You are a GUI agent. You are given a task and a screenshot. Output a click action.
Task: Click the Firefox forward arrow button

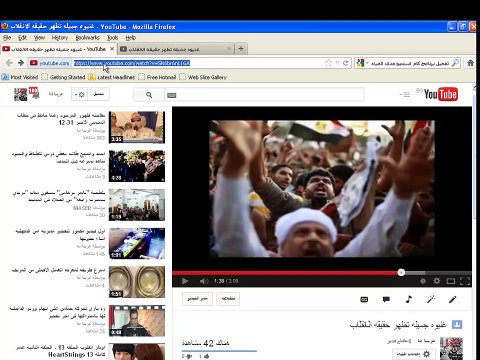click(x=21, y=63)
